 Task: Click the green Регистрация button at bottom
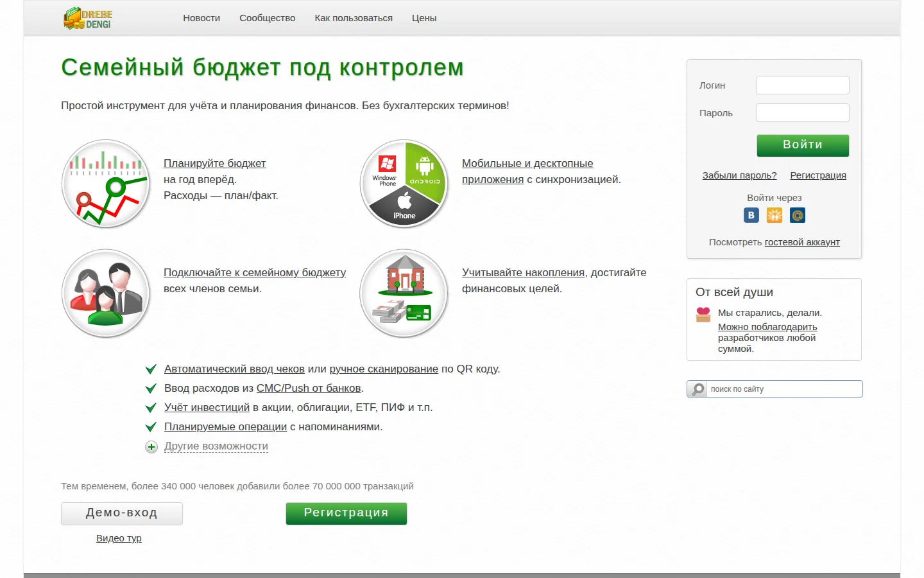(x=346, y=513)
